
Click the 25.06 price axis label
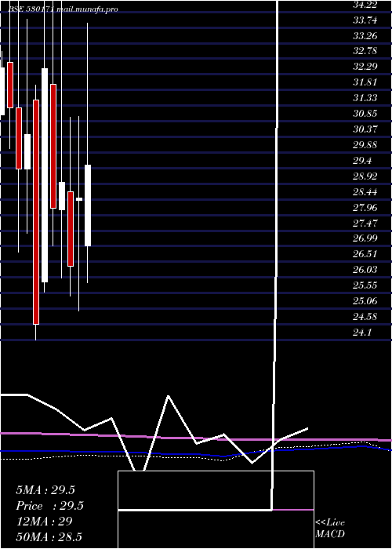tap(365, 300)
